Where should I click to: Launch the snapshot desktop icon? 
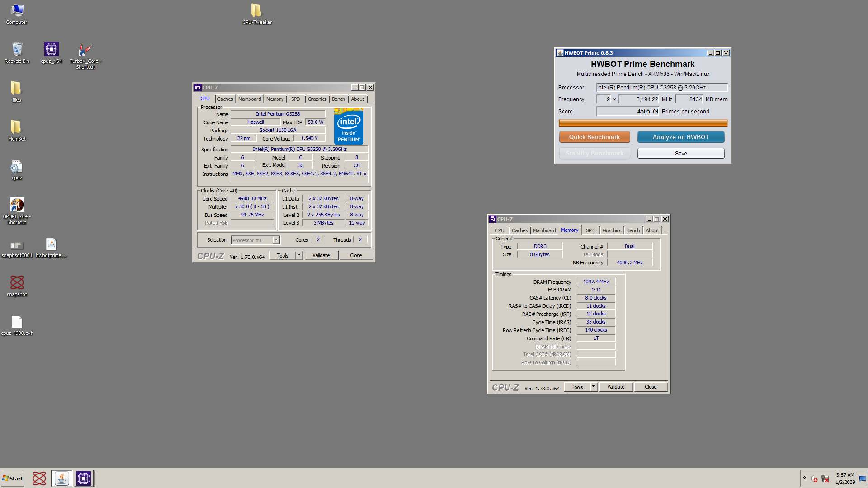pyautogui.click(x=17, y=286)
